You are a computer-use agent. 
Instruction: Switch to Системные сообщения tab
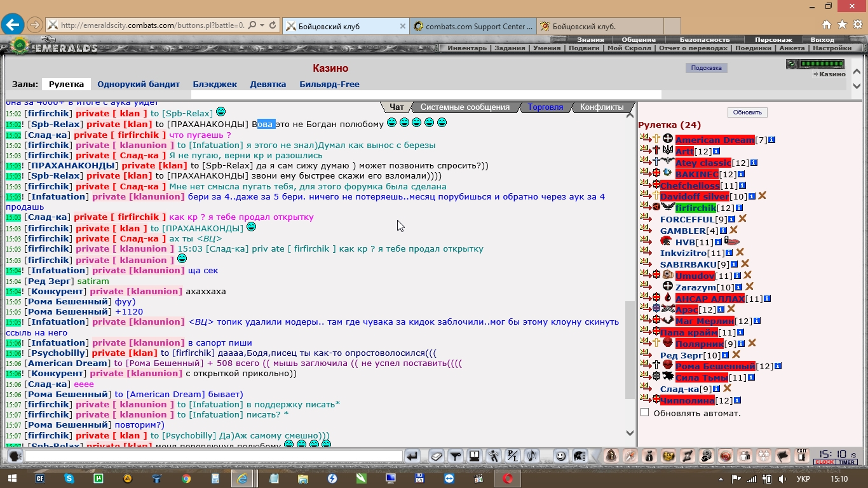pyautogui.click(x=465, y=107)
